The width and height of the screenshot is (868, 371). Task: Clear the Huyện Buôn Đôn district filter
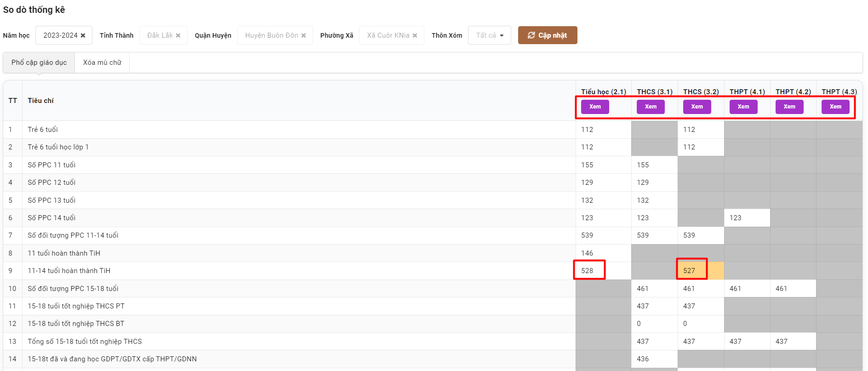tap(303, 35)
